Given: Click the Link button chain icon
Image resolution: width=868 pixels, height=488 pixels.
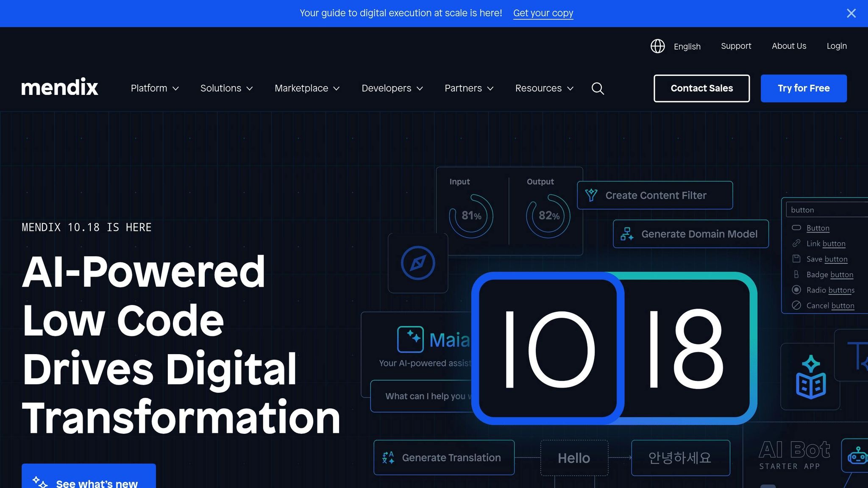Looking at the screenshot, I should click(x=796, y=243).
